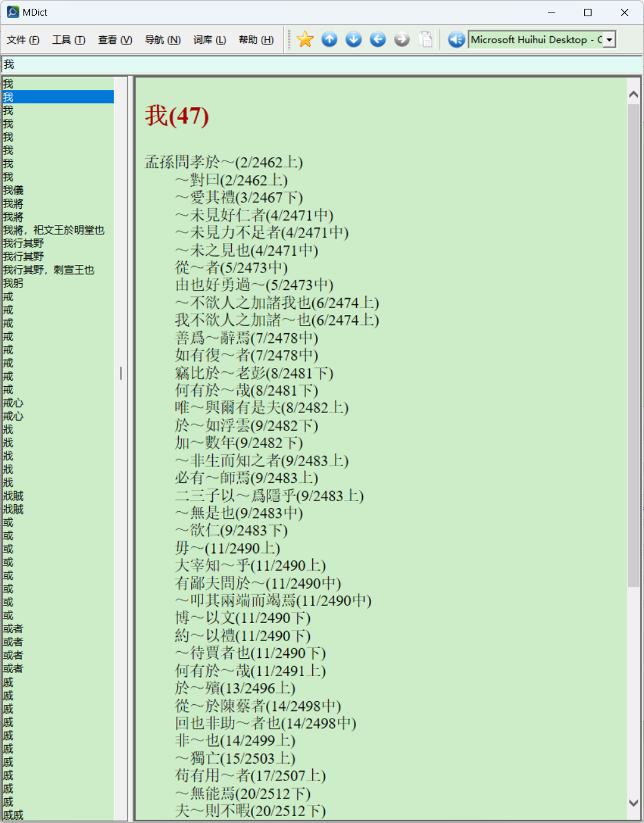Screen dimensions: 644x823
Task: Click the favorites star icon
Action: (x=305, y=39)
